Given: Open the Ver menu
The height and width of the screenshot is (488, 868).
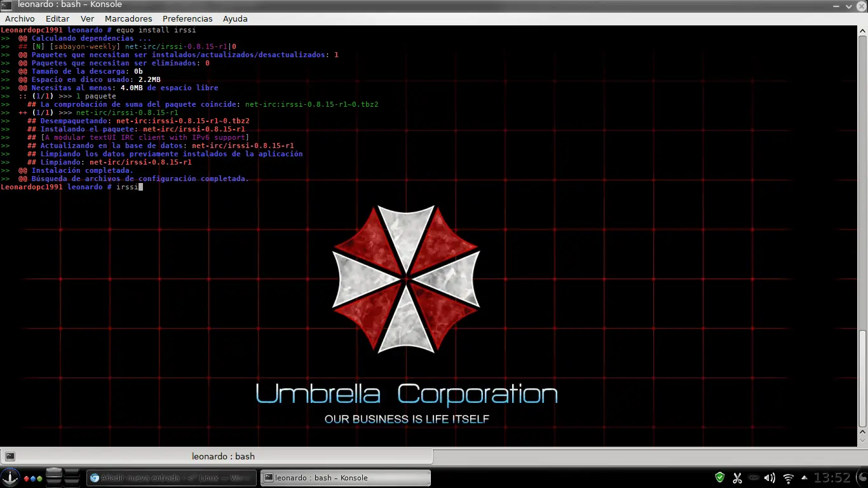Looking at the screenshot, I should [x=87, y=19].
